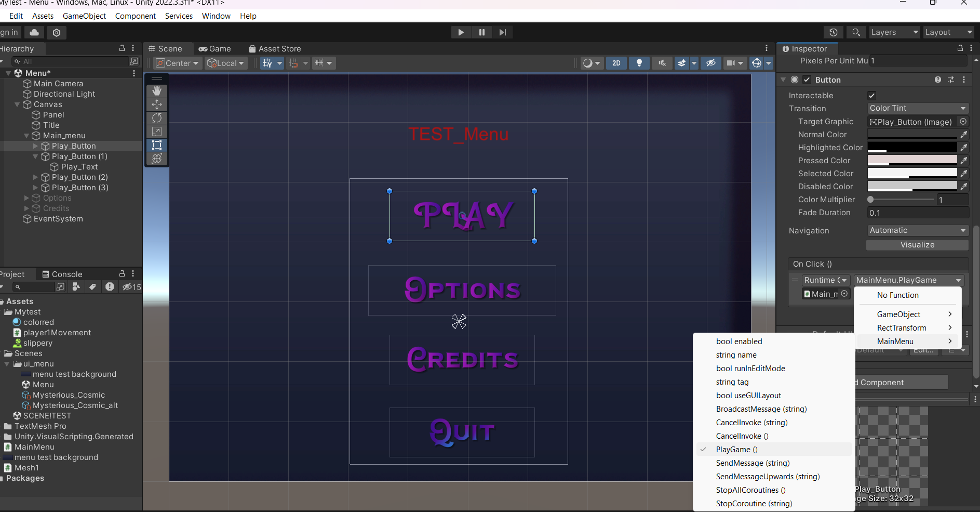Open the cloud services icon
The width and height of the screenshot is (980, 512).
point(34,32)
